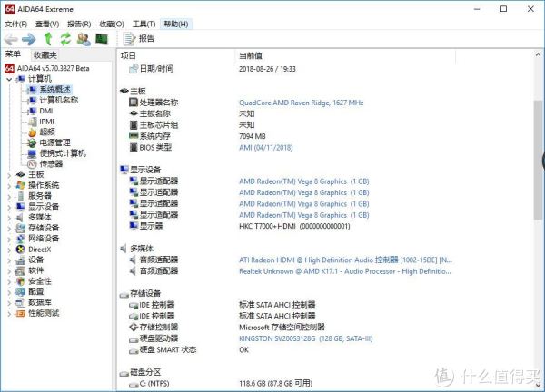Click the 软件 tree icon
Screen dimensions: 545x392
click(x=21, y=270)
